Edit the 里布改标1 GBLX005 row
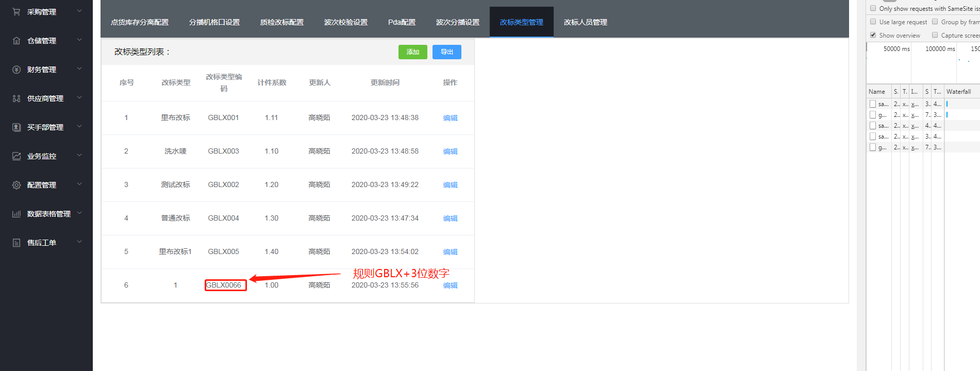 coord(450,252)
